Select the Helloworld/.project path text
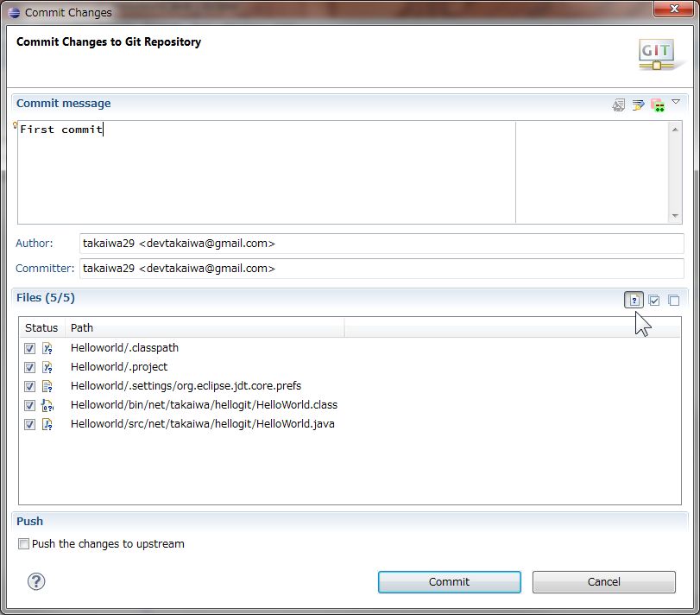 119,367
